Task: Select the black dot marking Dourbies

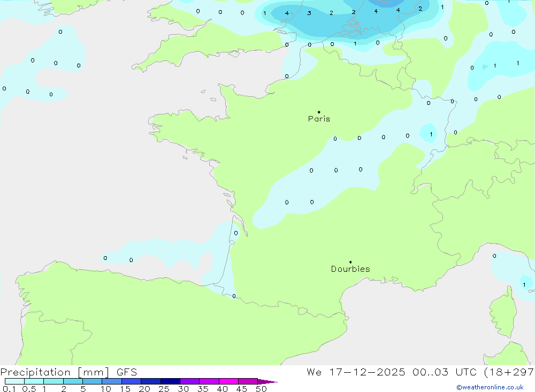Action: (x=350, y=262)
